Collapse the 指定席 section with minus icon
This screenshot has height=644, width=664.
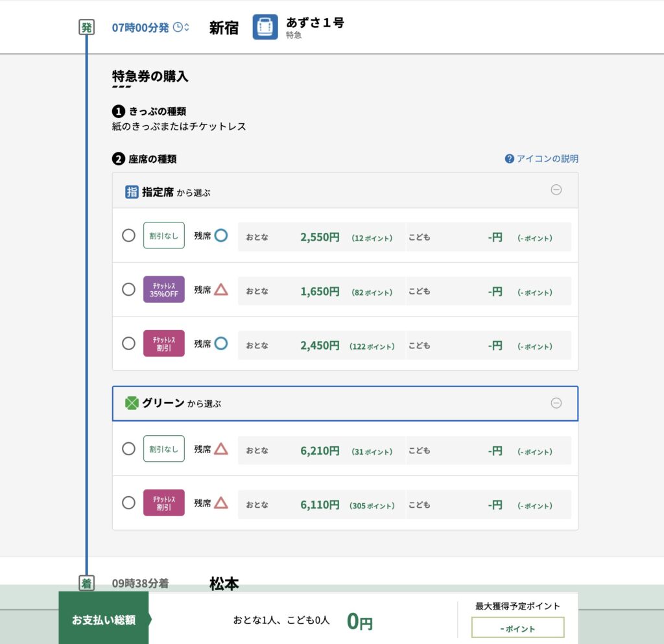tap(556, 190)
